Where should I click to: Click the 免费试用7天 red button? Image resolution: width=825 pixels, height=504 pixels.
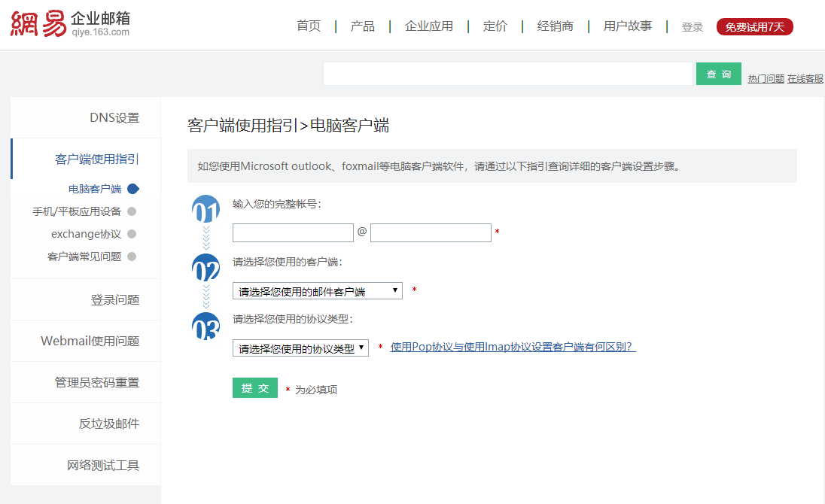coord(754,27)
